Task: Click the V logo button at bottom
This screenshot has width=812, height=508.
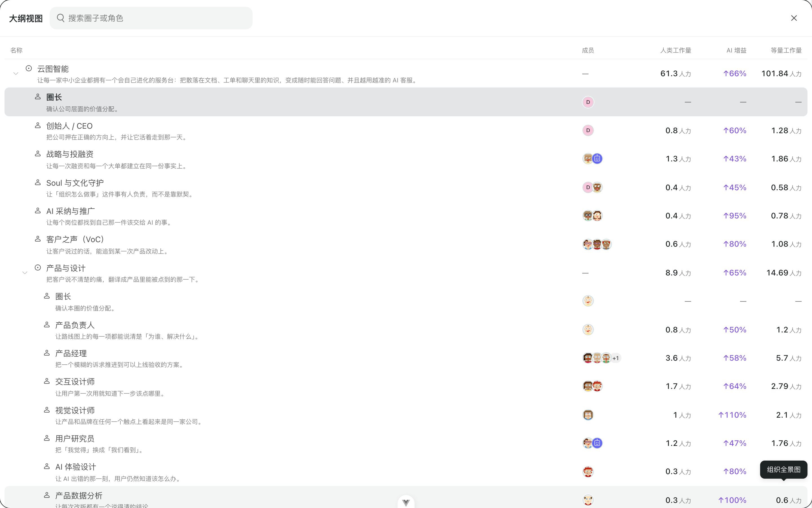Action: click(x=406, y=503)
